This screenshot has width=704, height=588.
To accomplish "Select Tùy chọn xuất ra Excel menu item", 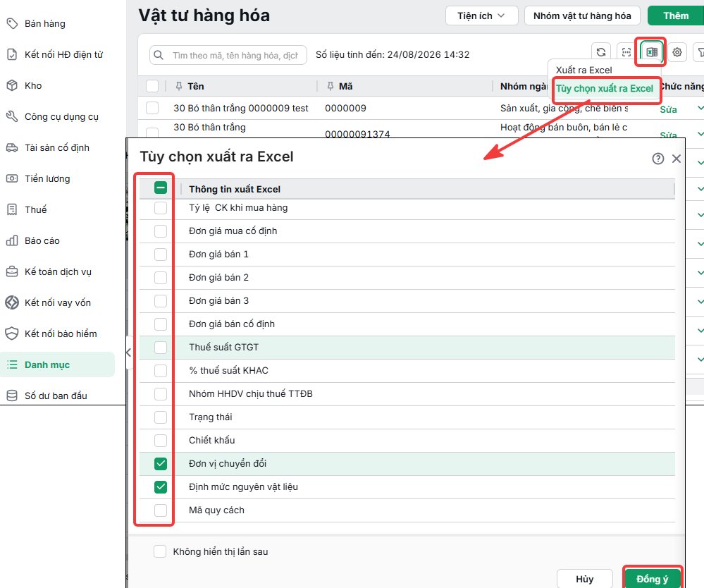I will tap(605, 89).
